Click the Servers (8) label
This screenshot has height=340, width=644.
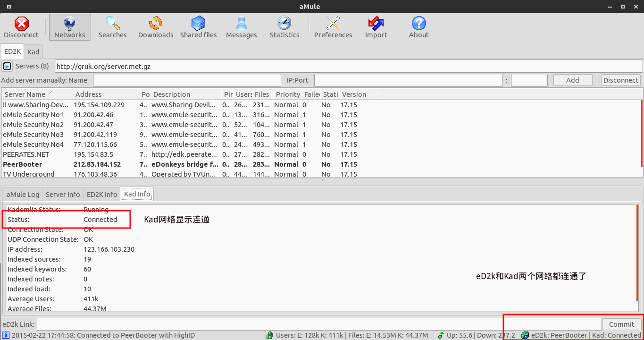(x=32, y=66)
